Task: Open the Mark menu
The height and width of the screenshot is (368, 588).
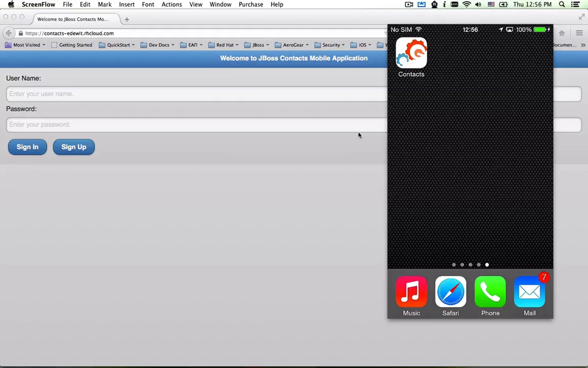Action: click(x=105, y=4)
